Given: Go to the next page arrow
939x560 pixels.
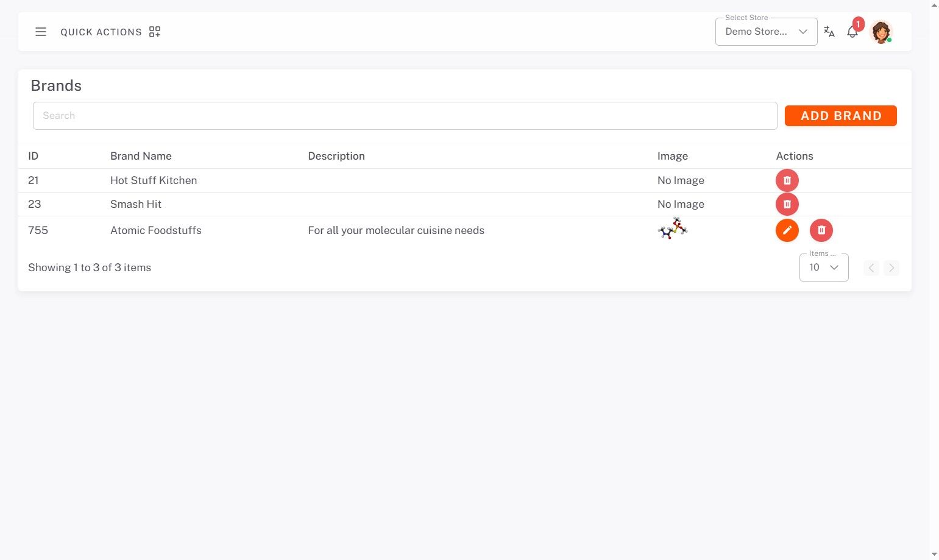Looking at the screenshot, I should tap(891, 268).
